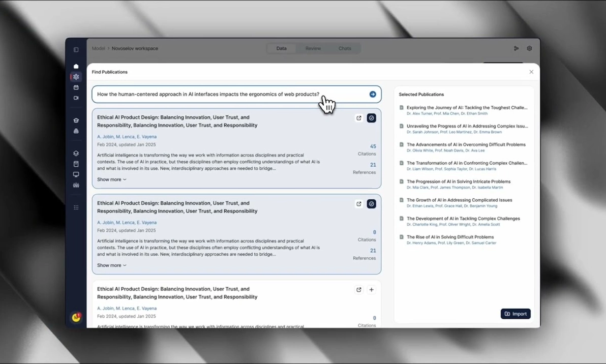Click the home icon in the sidebar

coord(76,66)
